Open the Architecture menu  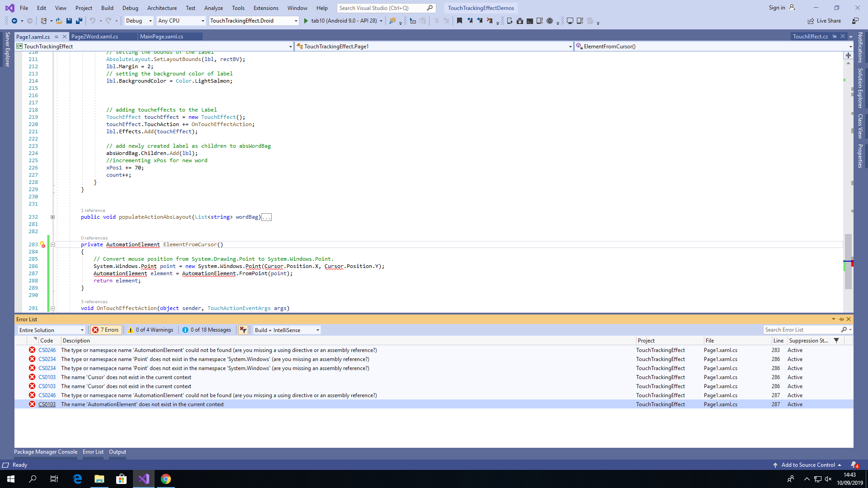162,8
